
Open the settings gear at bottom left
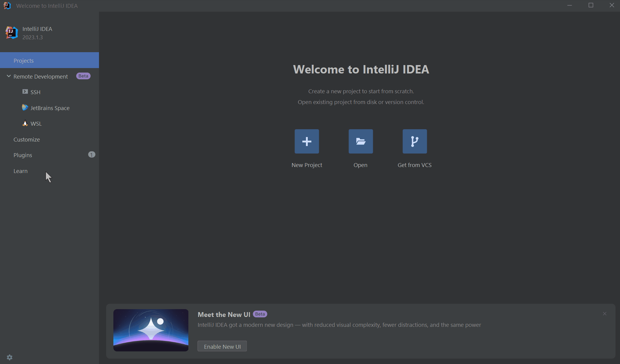(10, 357)
